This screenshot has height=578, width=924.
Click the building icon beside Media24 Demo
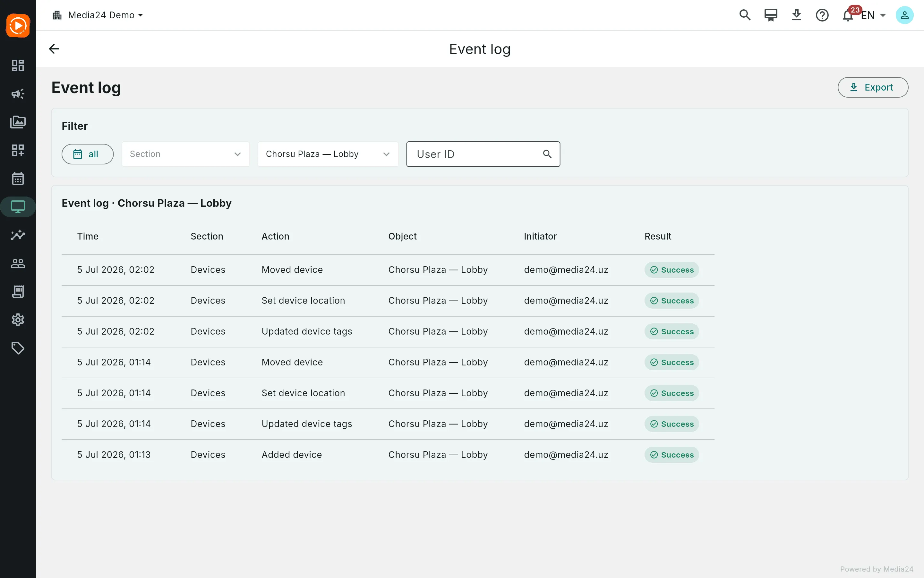[x=57, y=15]
